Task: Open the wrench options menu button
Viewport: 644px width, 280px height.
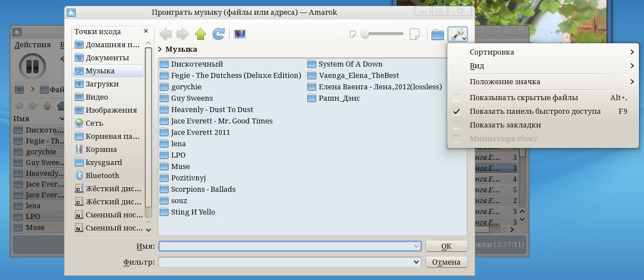Action: [x=458, y=35]
